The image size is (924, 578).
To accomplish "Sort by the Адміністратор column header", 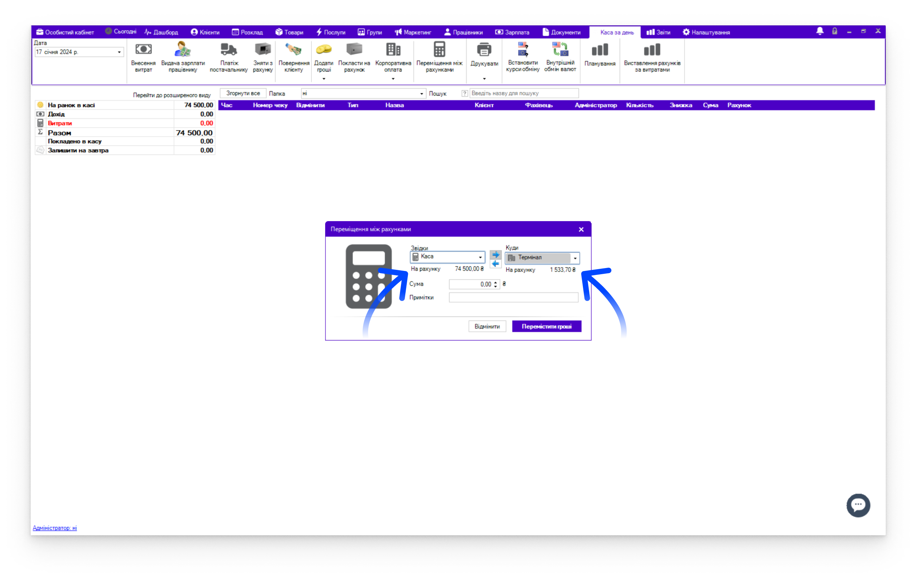I will (x=596, y=105).
